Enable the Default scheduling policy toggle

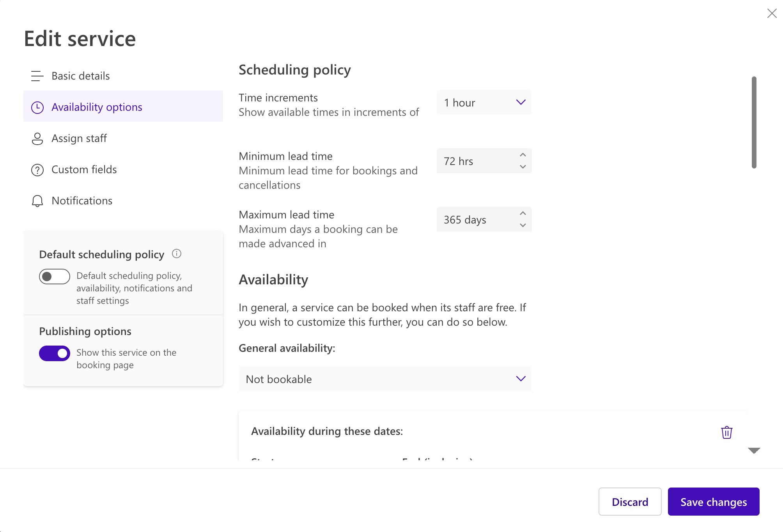point(54,276)
